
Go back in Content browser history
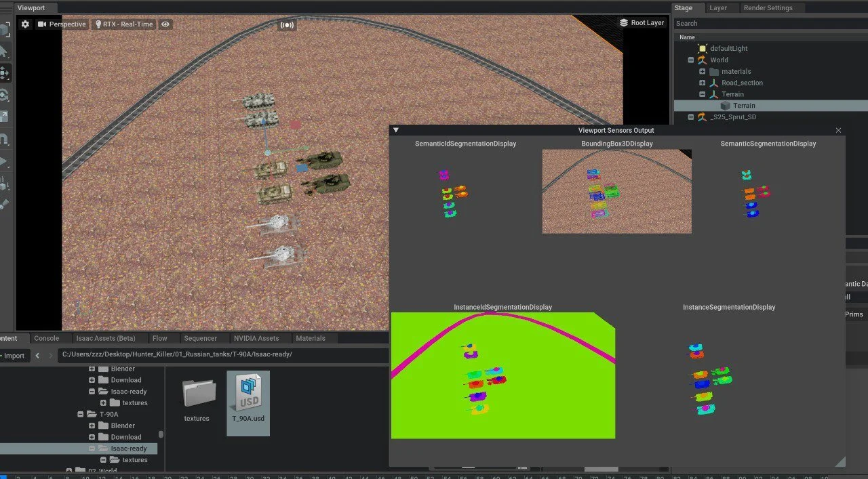click(x=37, y=355)
